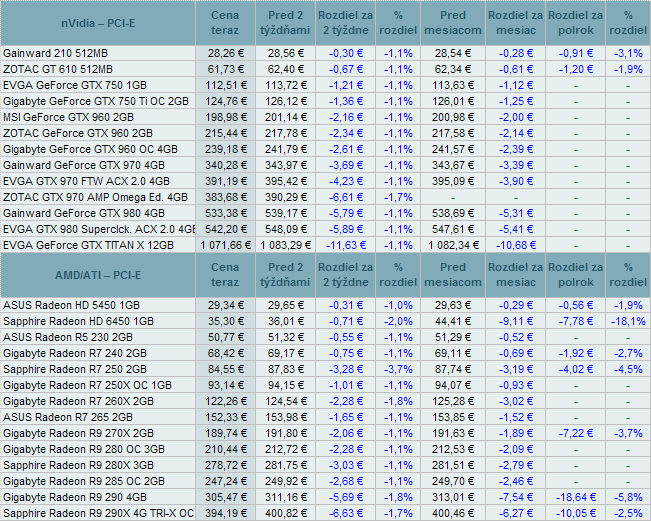Select Gigabyte Radeon R9 285 OC 2GB
This screenshot has height=521, width=651.
pyautogui.click(x=84, y=481)
